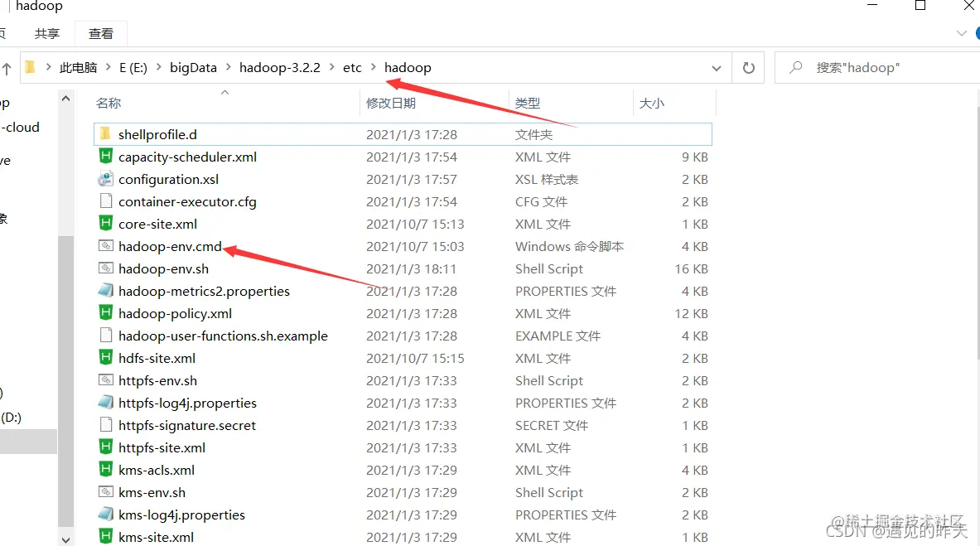
Task: Expand the chevron after bigData in path
Action: tap(228, 67)
